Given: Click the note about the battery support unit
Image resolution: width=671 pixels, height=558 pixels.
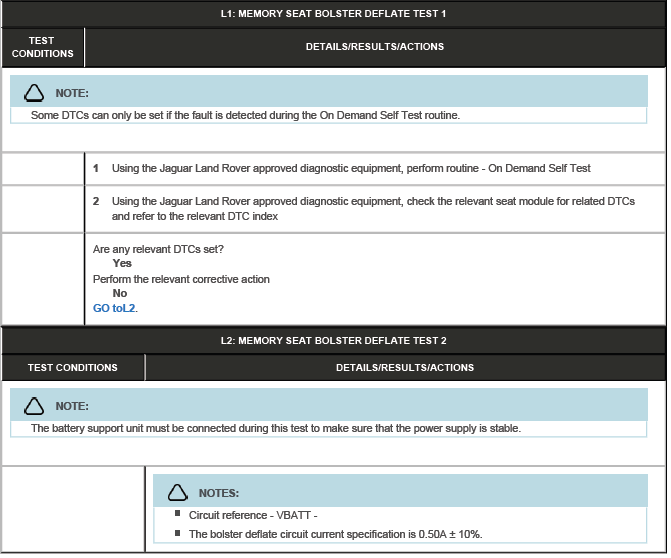Looking at the screenshot, I should [x=276, y=429].
